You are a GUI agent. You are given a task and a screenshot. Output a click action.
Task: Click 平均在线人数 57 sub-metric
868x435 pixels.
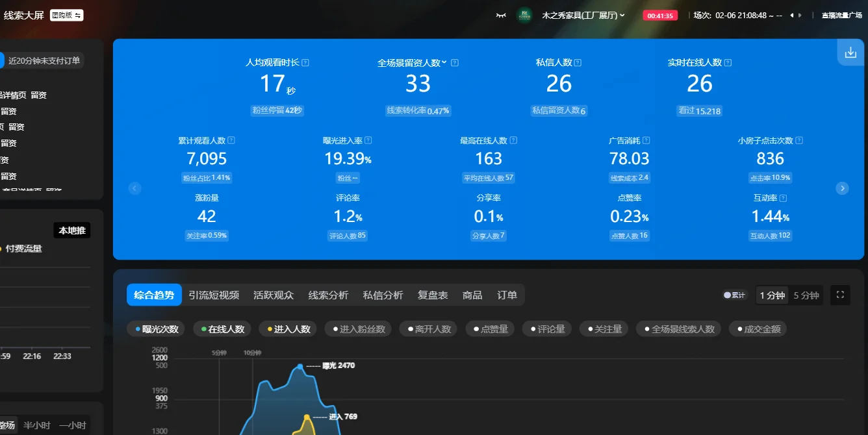click(x=489, y=178)
